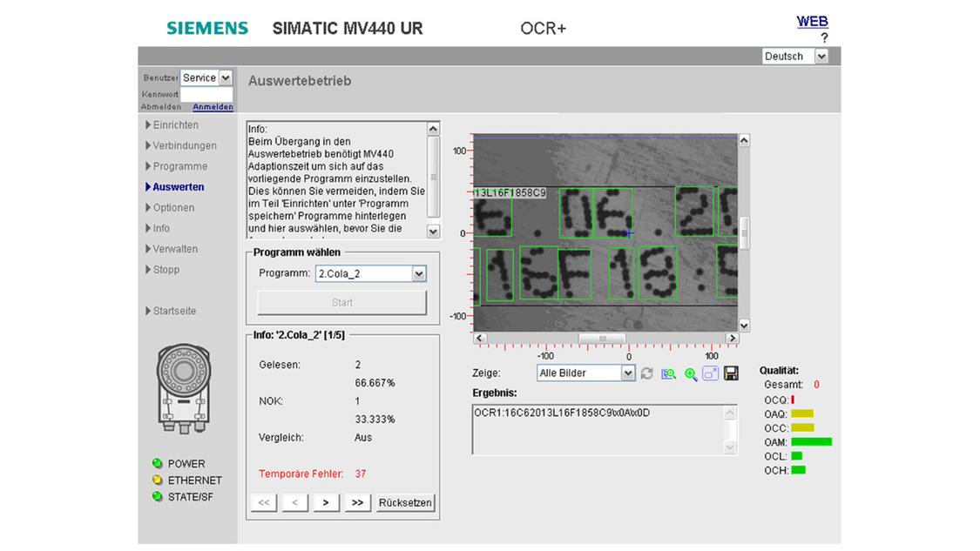Click in the Kennwort password field
The width and height of the screenshot is (980, 551).
(206, 94)
